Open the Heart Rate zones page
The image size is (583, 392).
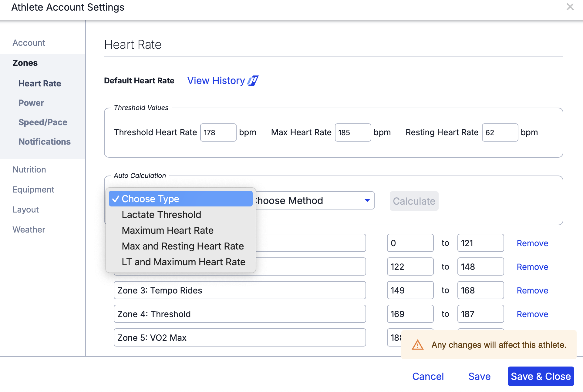pyautogui.click(x=40, y=83)
